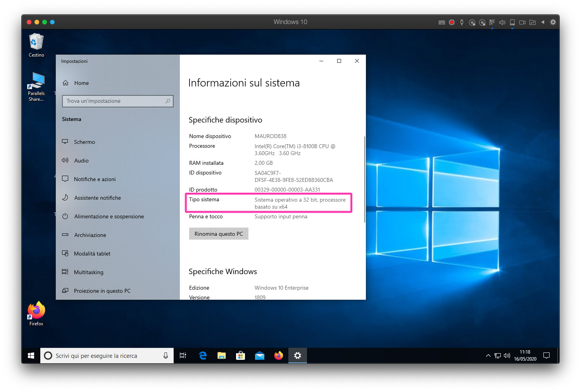
Task: Click the edition value 'Windows 10 Enterprise'
Action: [281, 288]
